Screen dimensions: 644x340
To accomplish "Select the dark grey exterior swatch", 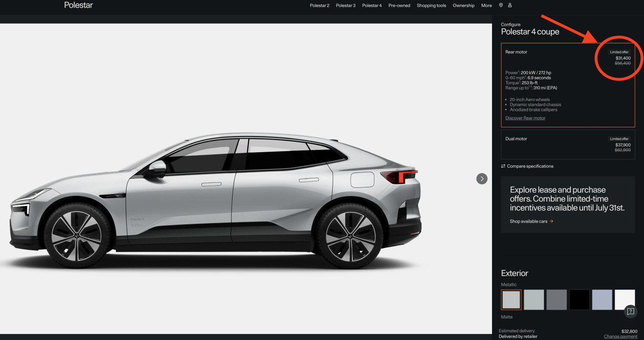I will (x=557, y=300).
